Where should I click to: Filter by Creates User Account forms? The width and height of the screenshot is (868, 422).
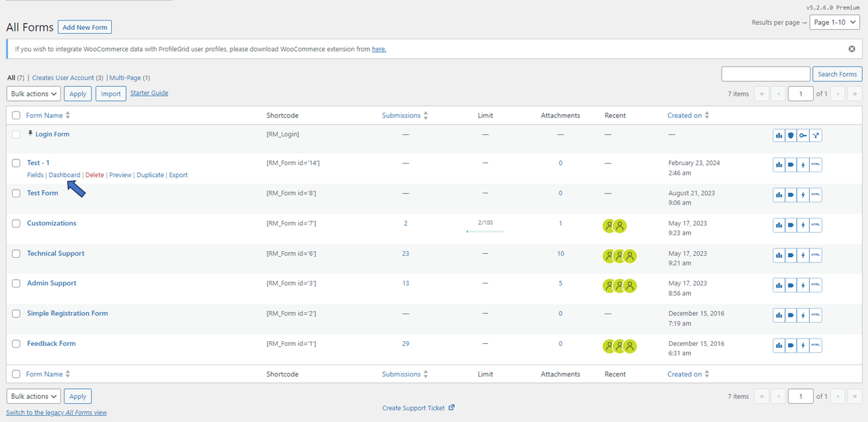pos(64,77)
